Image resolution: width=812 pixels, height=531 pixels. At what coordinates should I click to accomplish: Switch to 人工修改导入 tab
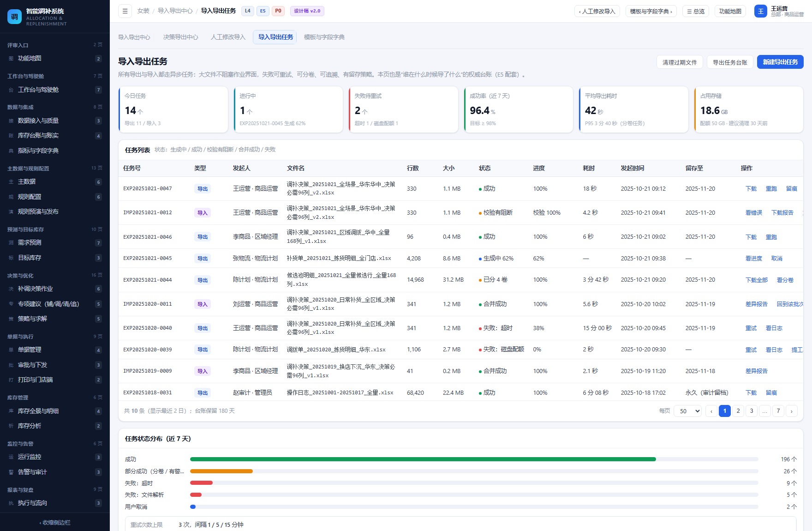point(228,37)
